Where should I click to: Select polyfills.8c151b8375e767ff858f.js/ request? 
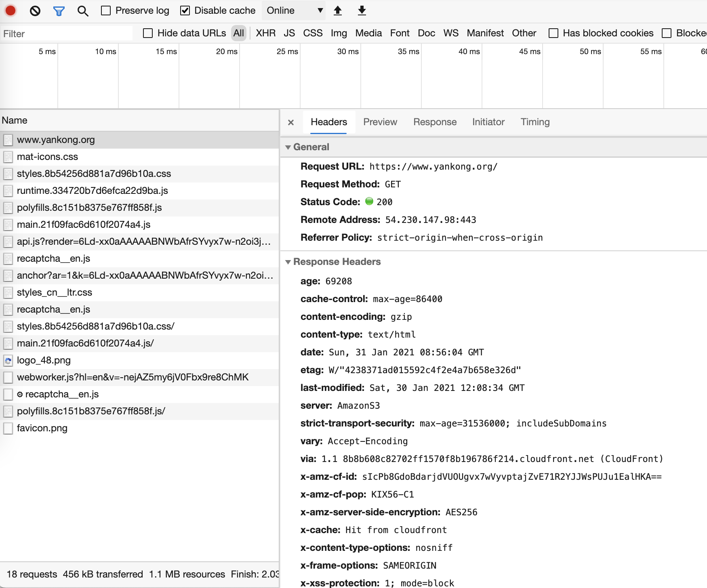pos(139,412)
